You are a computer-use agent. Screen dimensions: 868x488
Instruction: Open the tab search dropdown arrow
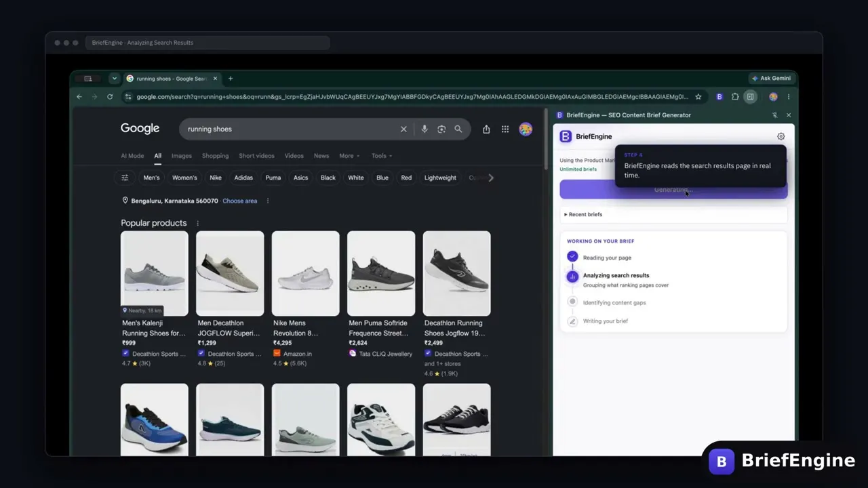pos(115,79)
